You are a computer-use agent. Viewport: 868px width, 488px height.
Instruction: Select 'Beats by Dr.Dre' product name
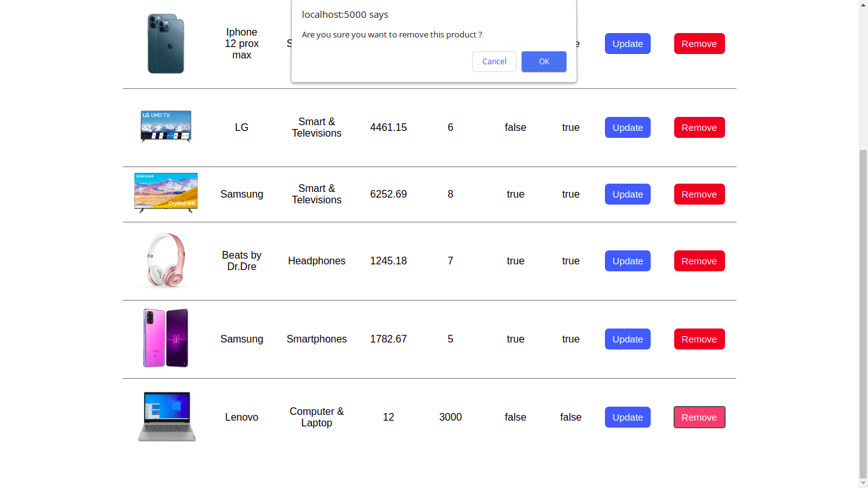[x=241, y=261]
